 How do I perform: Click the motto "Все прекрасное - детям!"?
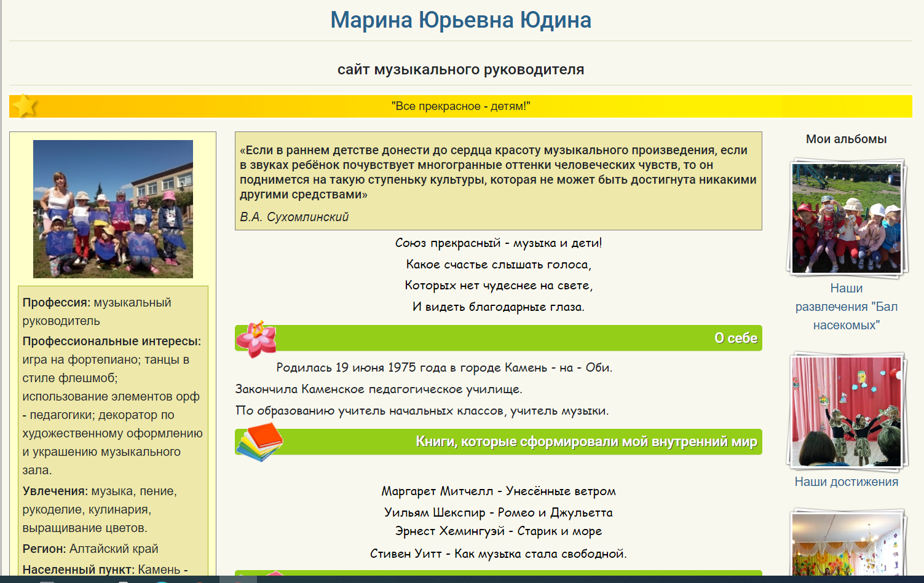tap(461, 106)
